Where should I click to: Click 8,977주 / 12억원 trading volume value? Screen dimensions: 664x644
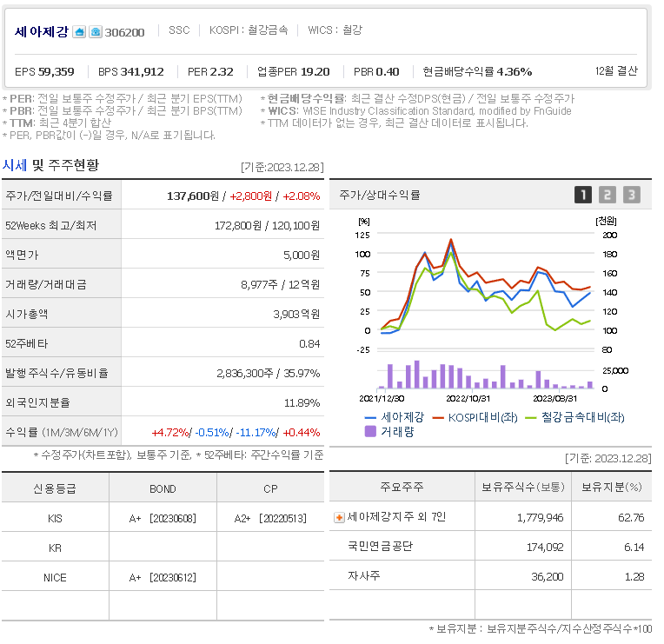coord(281,285)
